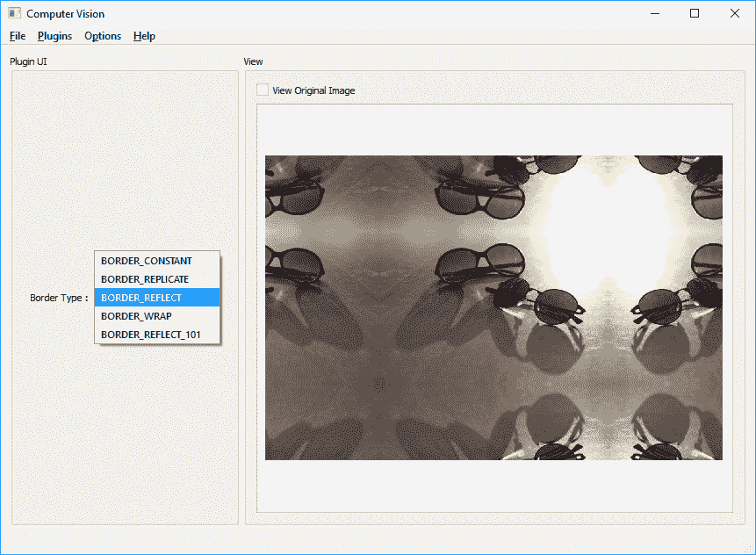756x555 pixels.
Task: Click empty space below the image preview
Action: (493, 486)
